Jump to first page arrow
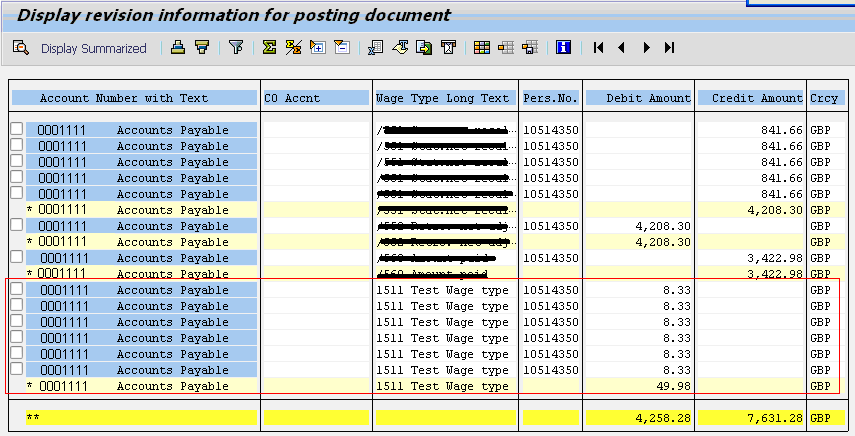The height and width of the screenshot is (436, 855). (598, 48)
